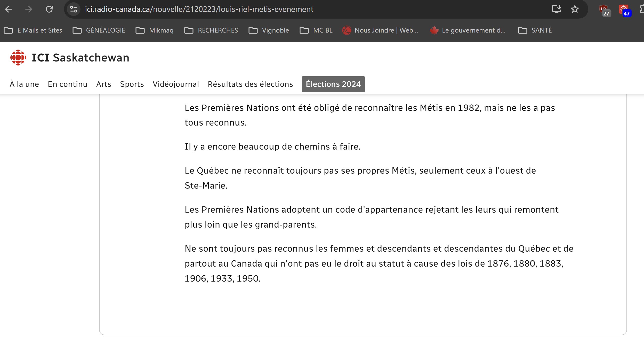This screenshot has width=644, height=342.
Task: Open ICI Saskatchewan home link
Action: click(81, 58)
